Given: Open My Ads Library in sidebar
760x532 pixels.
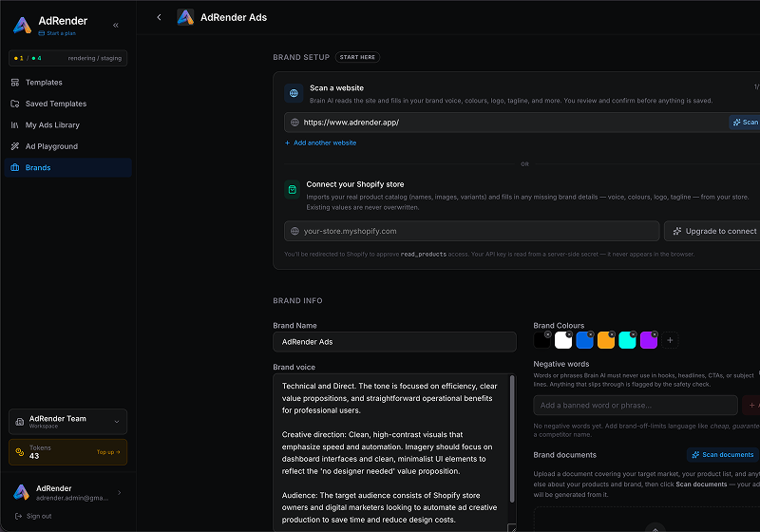Looking at the screenshot, I should [67, 125].
